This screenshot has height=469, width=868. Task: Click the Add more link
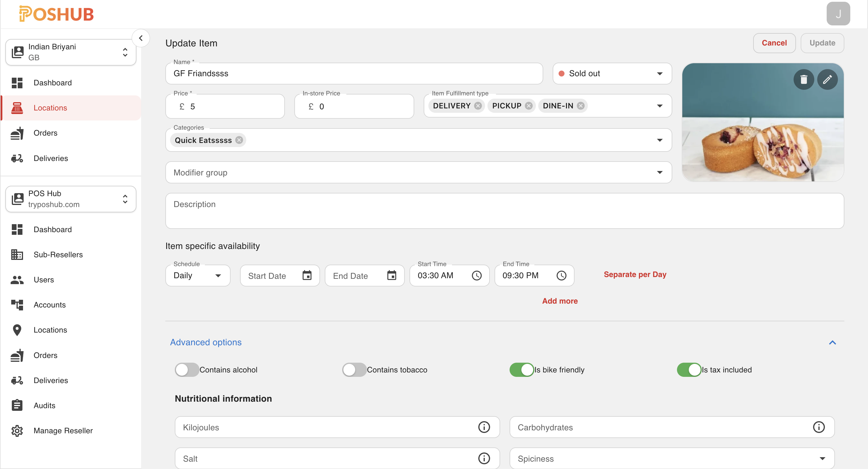click(x=560, y=301)
